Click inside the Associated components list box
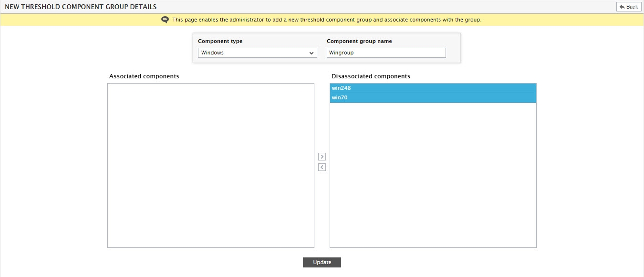Screen dimensions: 644x277 [211, 165]
